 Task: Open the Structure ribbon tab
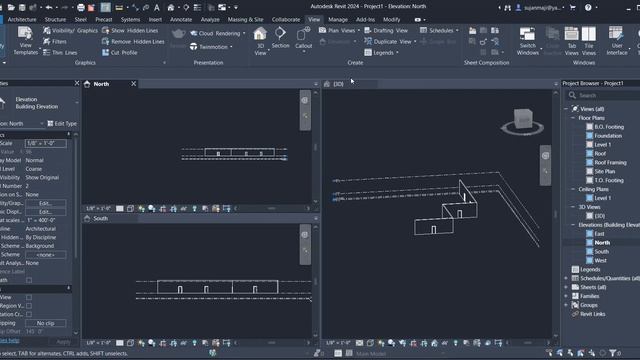pos(55,19)
